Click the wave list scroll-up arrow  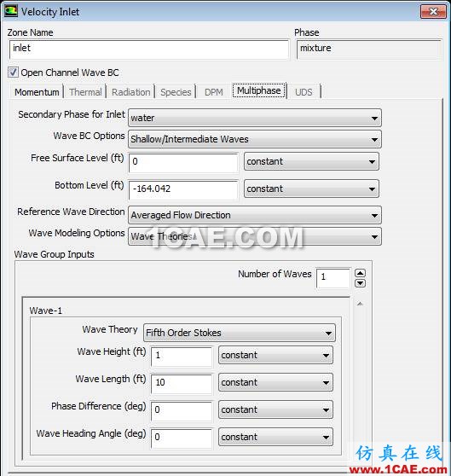(x=360, y=304)
